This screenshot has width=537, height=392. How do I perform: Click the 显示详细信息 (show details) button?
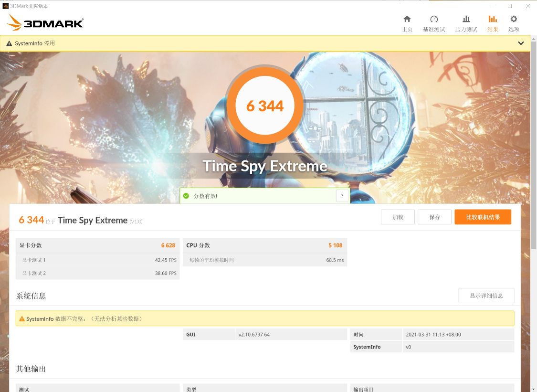coord(486,296)
